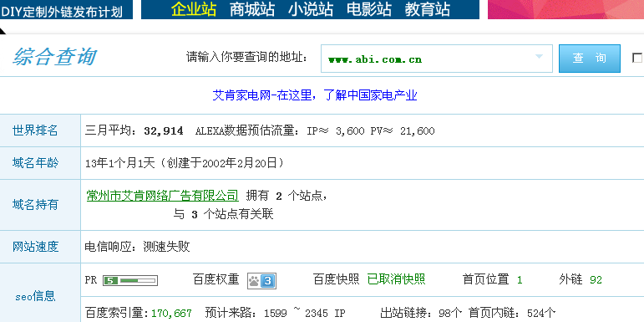Click the www.abi.com.cn address field
The image size is (644, 322).
tap(437, 59)
